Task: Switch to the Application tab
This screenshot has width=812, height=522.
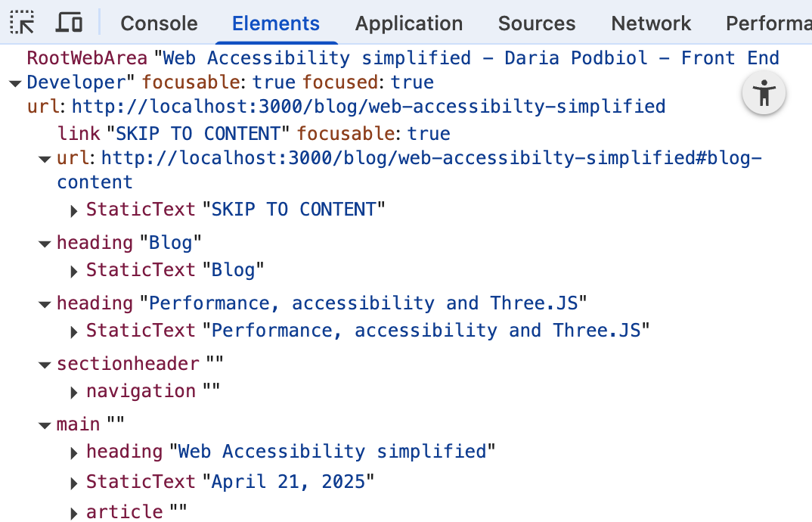Action: click(408, 23)
